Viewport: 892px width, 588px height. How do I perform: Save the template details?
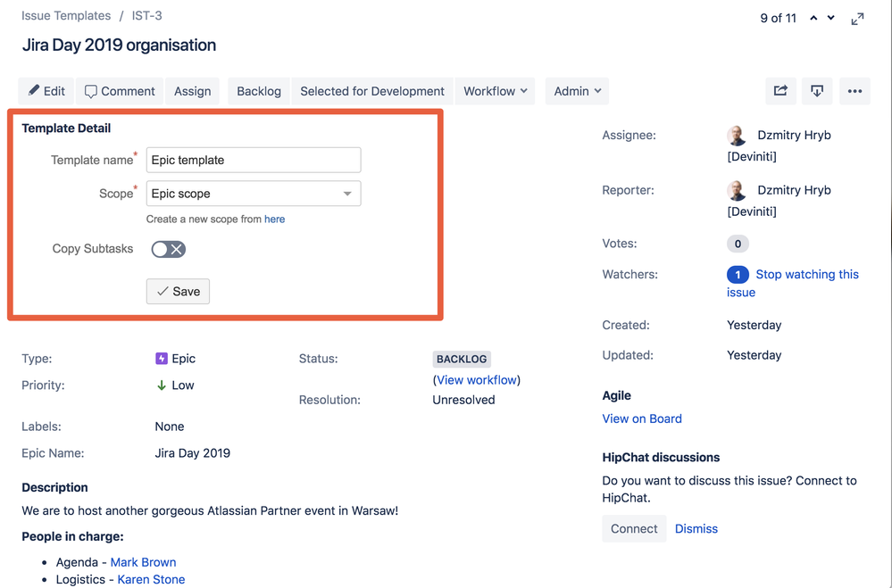tap(178, 291)
